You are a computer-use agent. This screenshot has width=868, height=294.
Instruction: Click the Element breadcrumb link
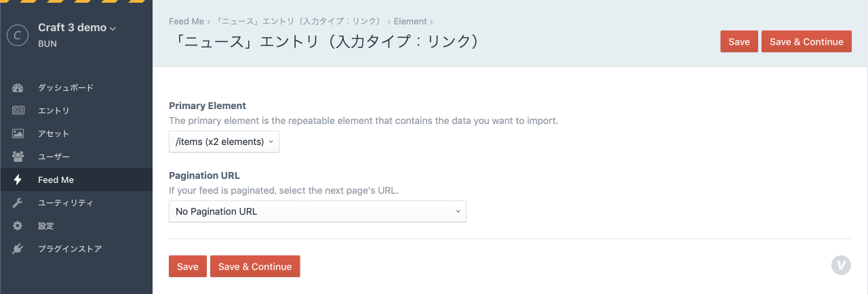tap(410, 22)
